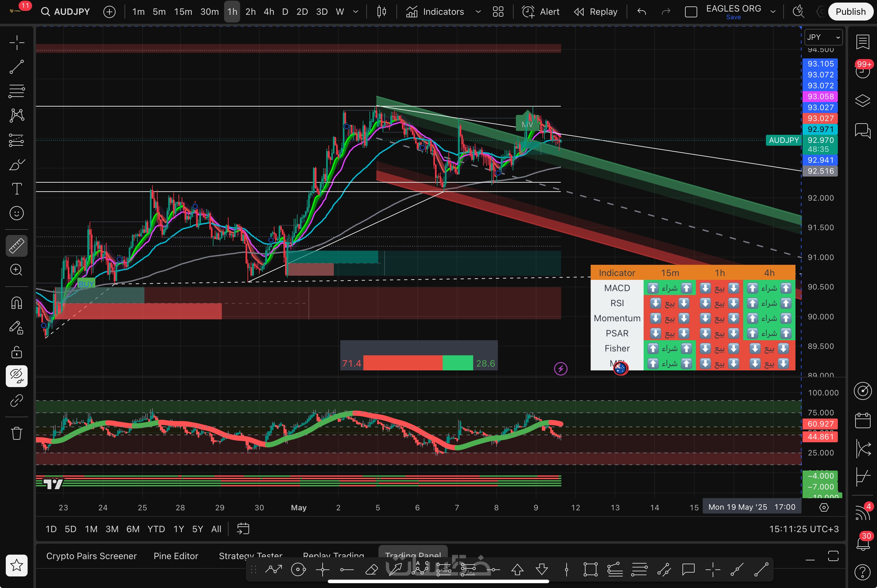This screenshot has height=588, width=877.
Task: Open the Pine Editor tab
Action: tap(176, 556)
